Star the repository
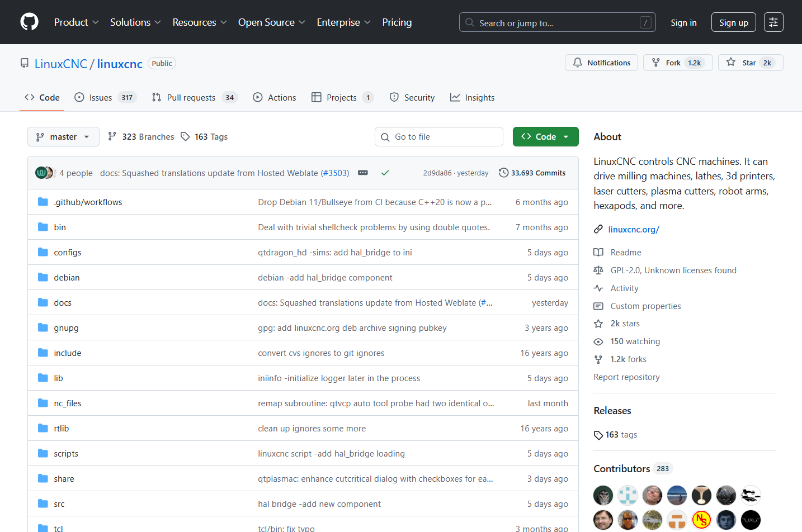 [x=751, y=63]
